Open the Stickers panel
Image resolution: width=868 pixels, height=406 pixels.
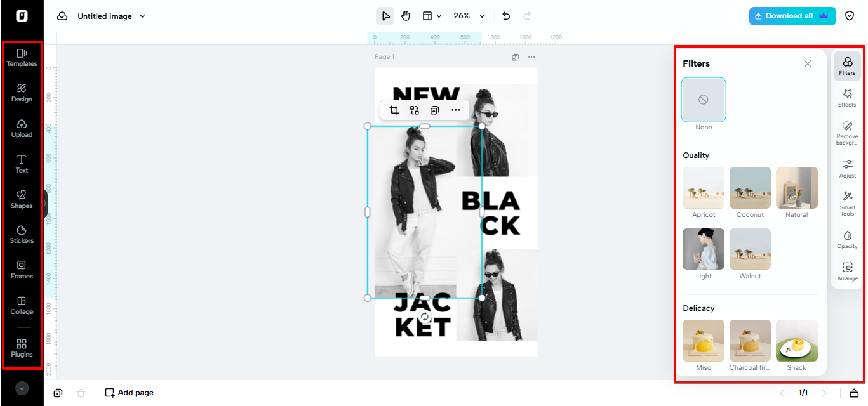click(22, 235)
